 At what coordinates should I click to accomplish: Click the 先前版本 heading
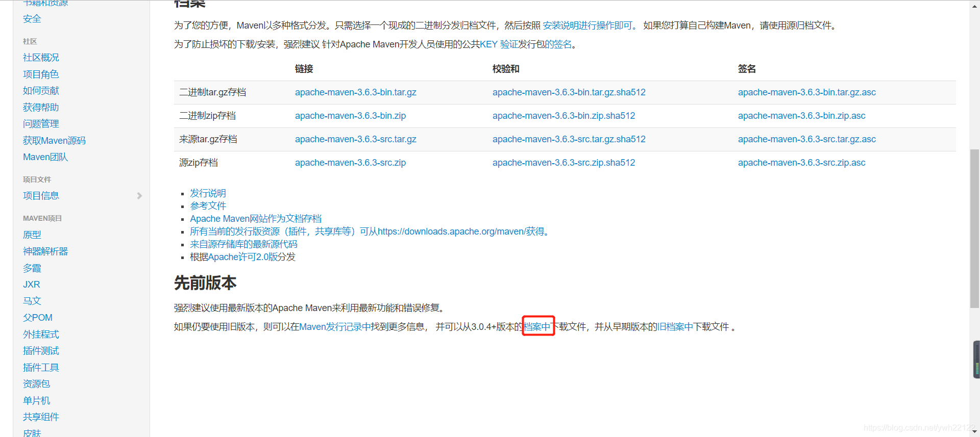pyautogui.click(x=205, y=283)
